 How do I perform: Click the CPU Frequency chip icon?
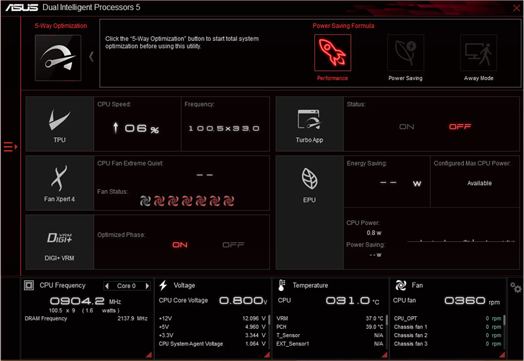point(29,285)
